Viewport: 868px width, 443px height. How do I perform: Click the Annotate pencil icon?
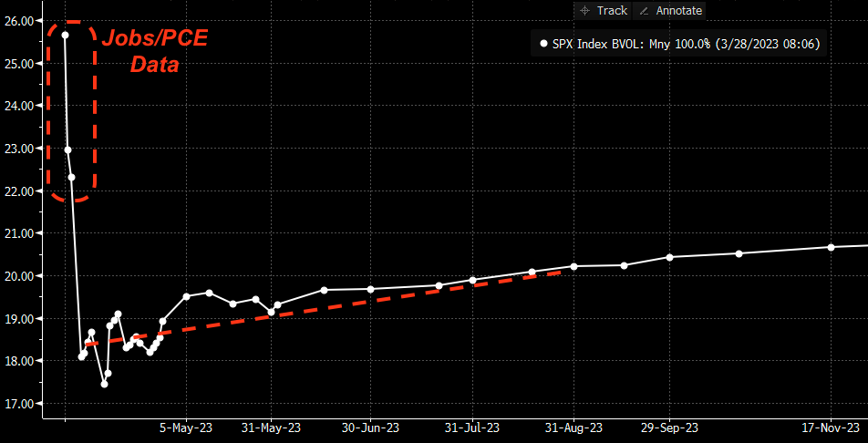(645, 11)
